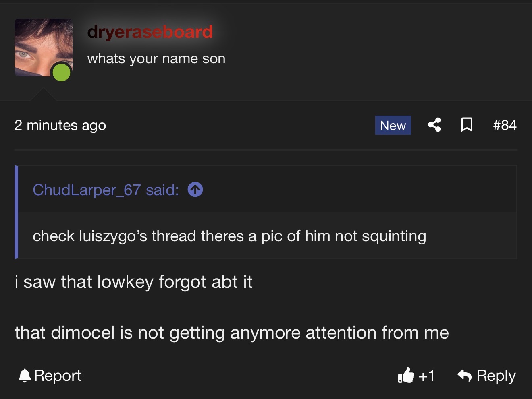Click the "ChudLarper_67 said:" quote header

tap(106, 190)
